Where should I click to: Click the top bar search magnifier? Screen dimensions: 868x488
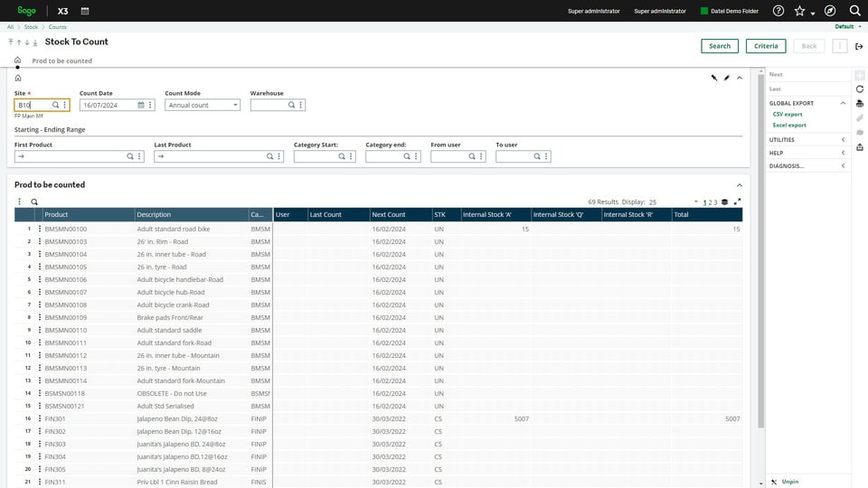(x=854, y=11)
